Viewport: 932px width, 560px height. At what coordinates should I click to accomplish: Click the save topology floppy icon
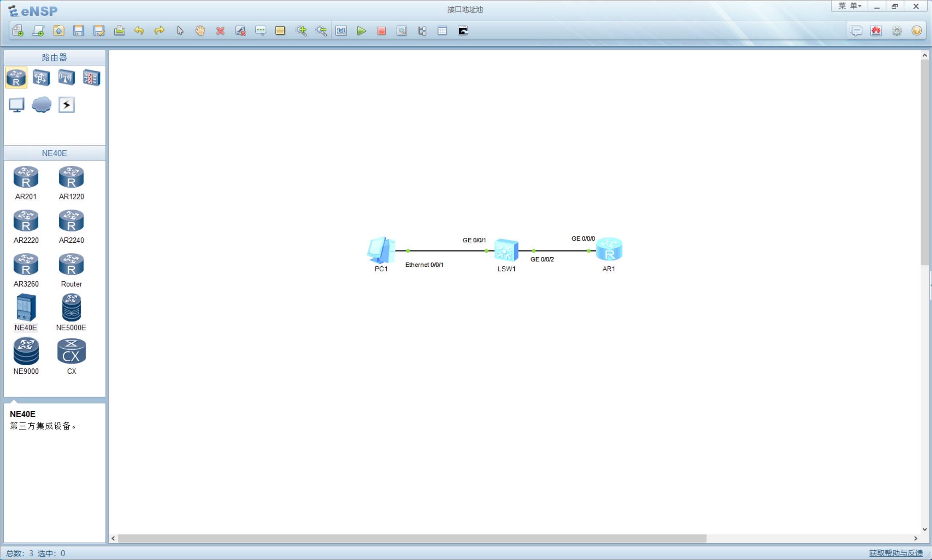coord(79,31)
